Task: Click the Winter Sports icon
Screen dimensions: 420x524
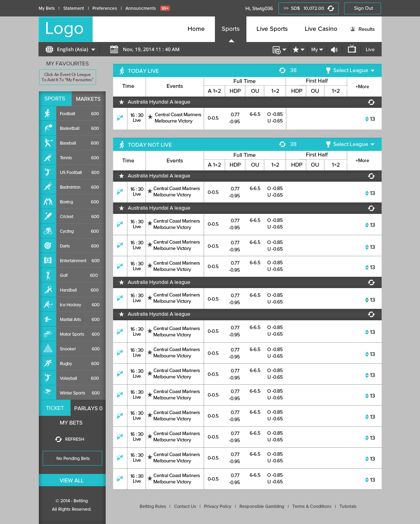Action: point(48,392)
